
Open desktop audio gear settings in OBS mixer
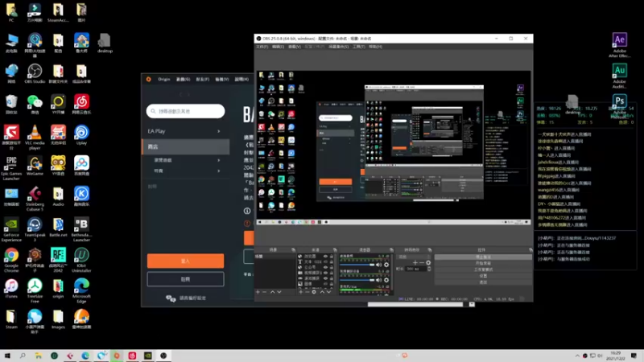386,265
